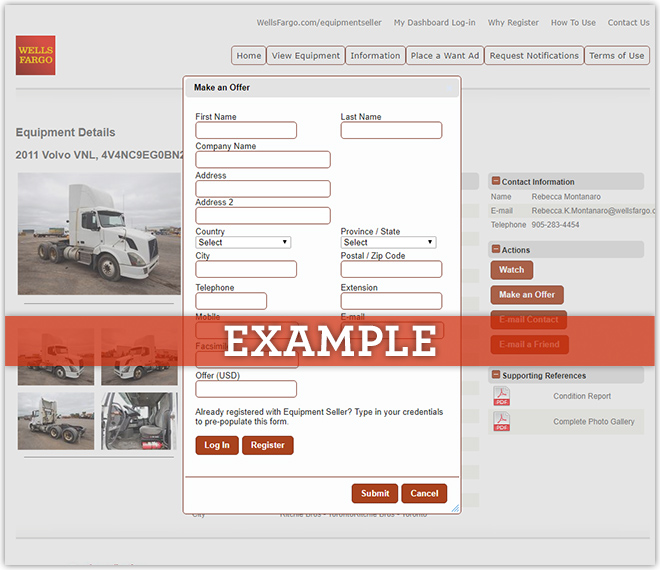The image size is (660, 570).
Task: Click the Make an Offer dialog title
Action: (222, 88)
